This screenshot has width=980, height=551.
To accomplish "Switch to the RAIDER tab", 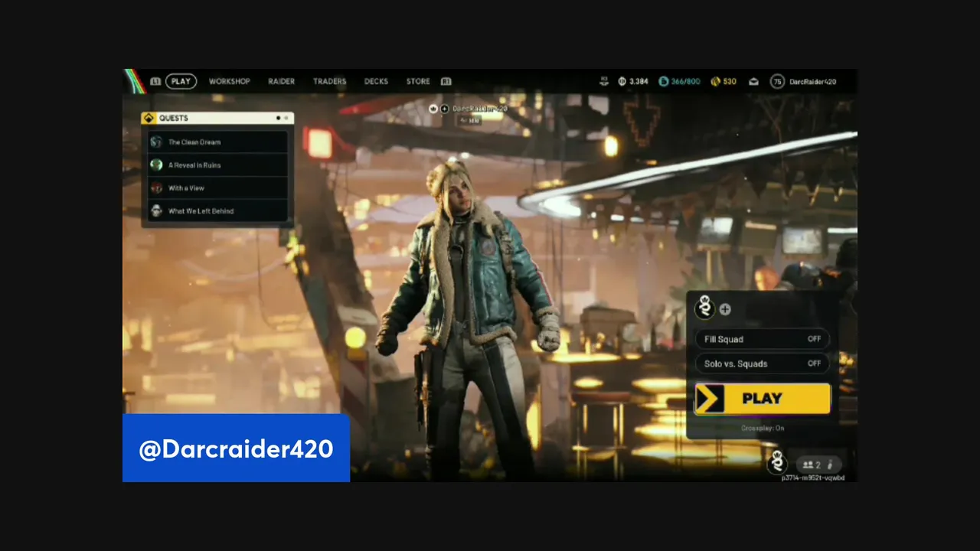I will coord(281,81).
